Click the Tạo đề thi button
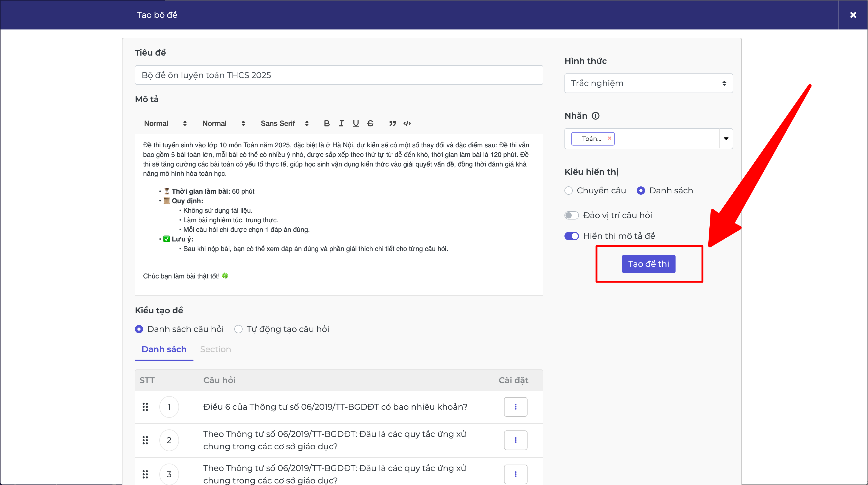The width and height of the screenshot is (868, 485). [648, 264]
